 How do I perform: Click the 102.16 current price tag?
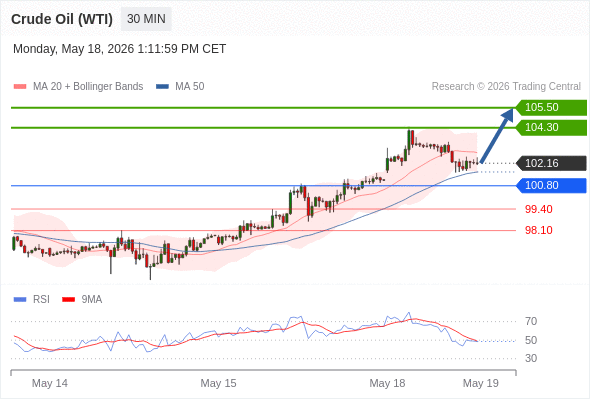[x=551, y=163]
